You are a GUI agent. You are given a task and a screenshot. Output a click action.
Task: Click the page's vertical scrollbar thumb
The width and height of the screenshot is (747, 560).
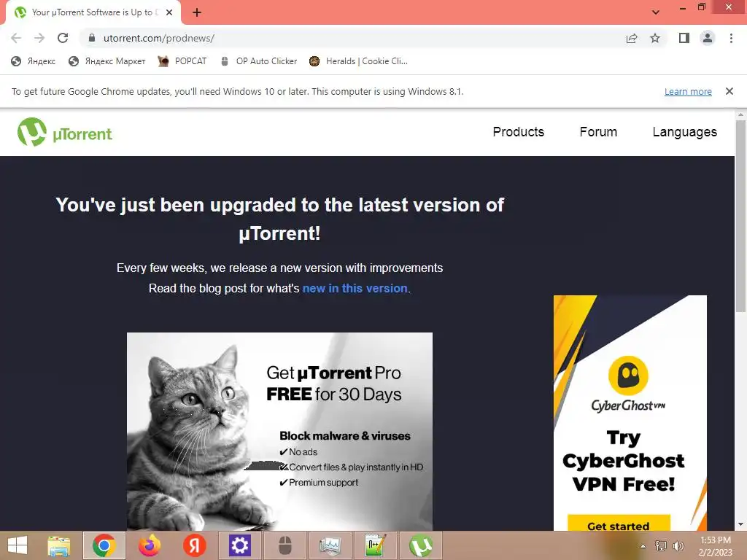(x=740, y=217)
